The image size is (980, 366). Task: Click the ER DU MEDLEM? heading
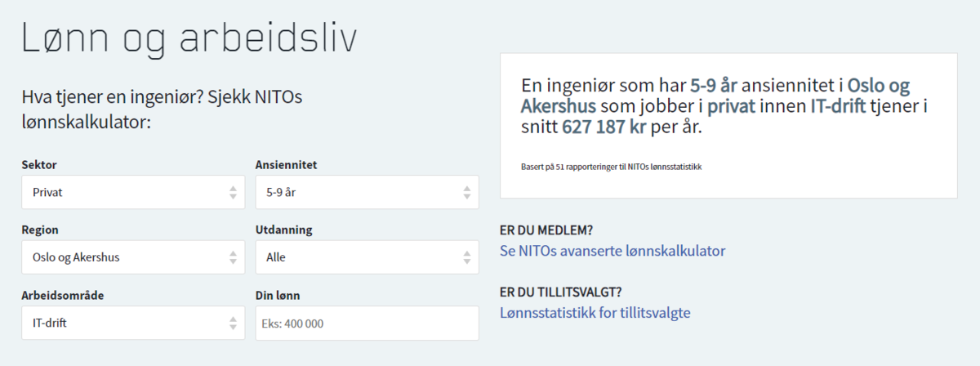click(546, 230)
